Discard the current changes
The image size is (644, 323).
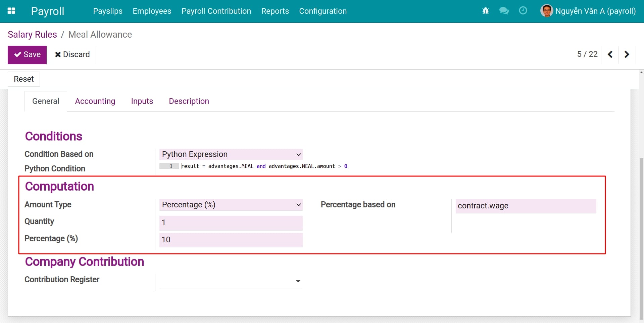click(72, 54)
